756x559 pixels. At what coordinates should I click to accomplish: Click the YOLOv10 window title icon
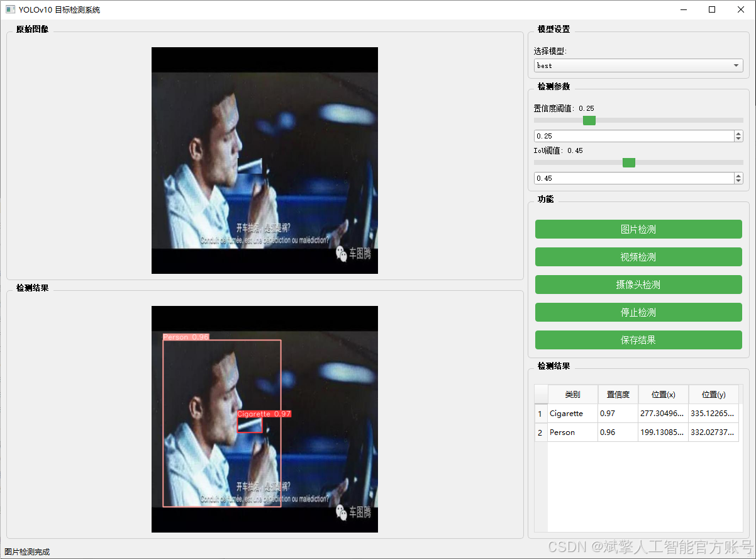pos(10,9)
